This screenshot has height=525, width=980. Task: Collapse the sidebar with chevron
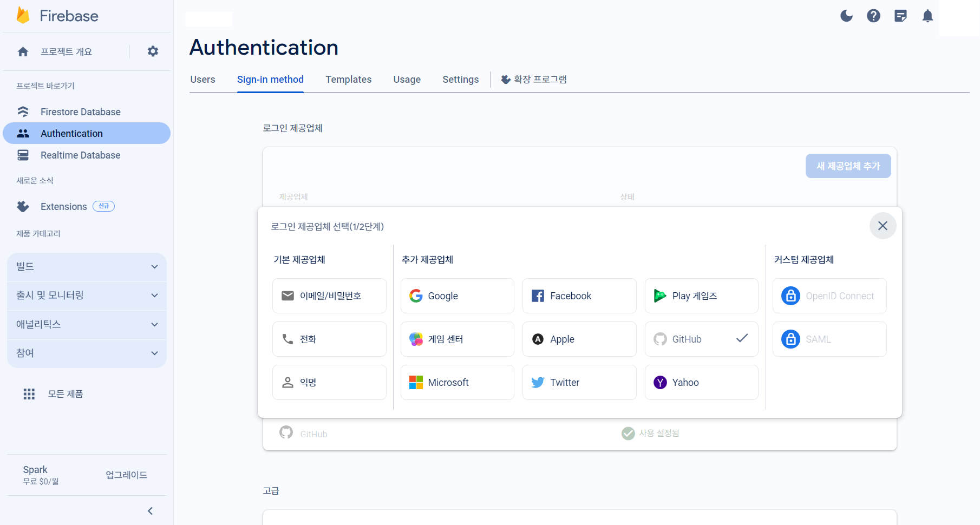click(151, 511)
